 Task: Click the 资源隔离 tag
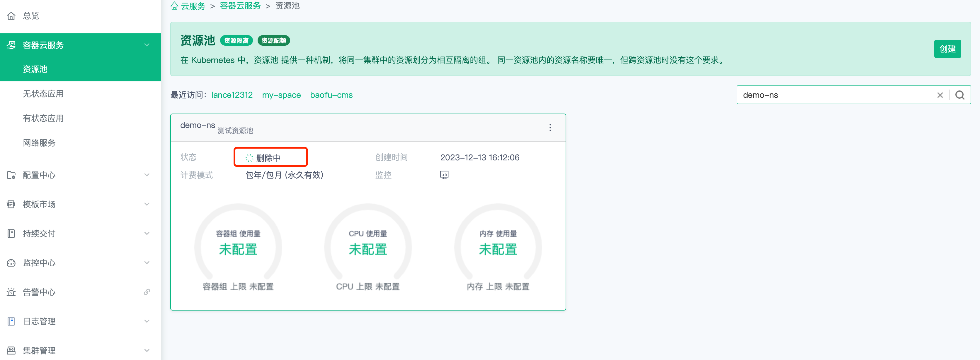pos(236,41)
